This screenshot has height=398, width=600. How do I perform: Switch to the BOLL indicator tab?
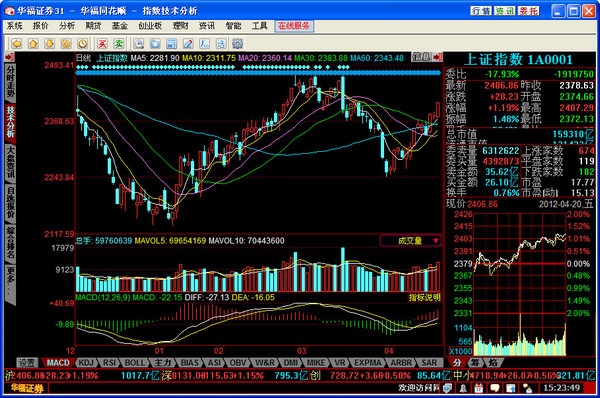pyautogui.click(x=135, y=362)
